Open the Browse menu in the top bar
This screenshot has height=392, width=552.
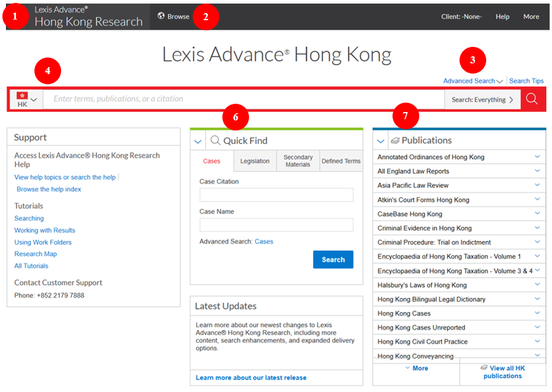point(173,16)
